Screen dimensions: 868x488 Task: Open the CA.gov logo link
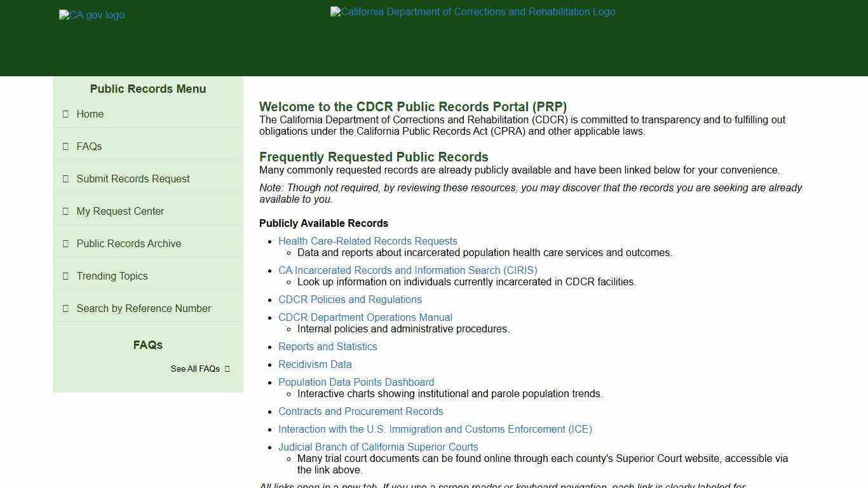point(92,15)
